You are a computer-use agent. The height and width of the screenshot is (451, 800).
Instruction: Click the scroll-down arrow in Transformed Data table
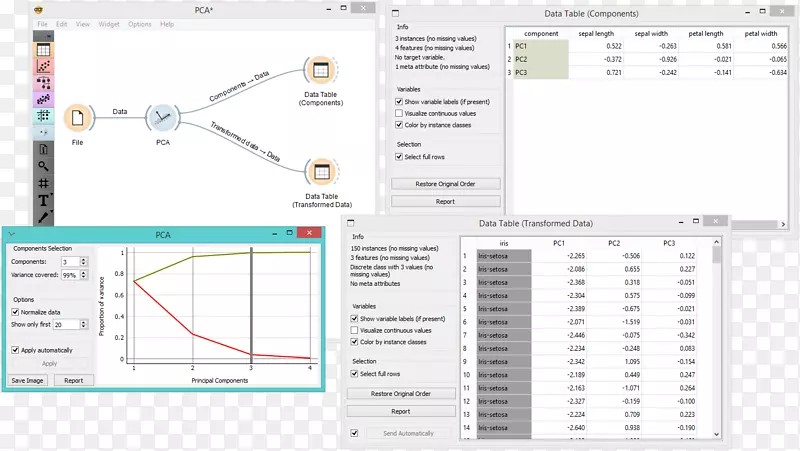tap(716, 434)
